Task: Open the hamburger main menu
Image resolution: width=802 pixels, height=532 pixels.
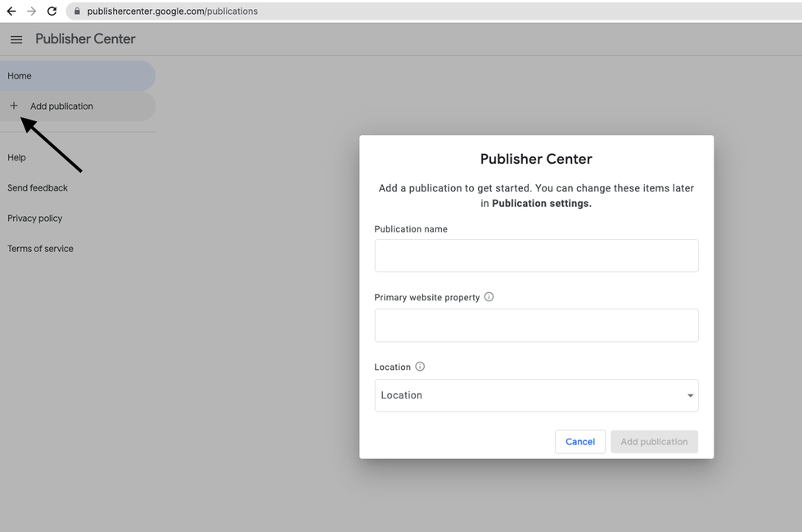Action: pyautogui.click(x=16, y=39)
